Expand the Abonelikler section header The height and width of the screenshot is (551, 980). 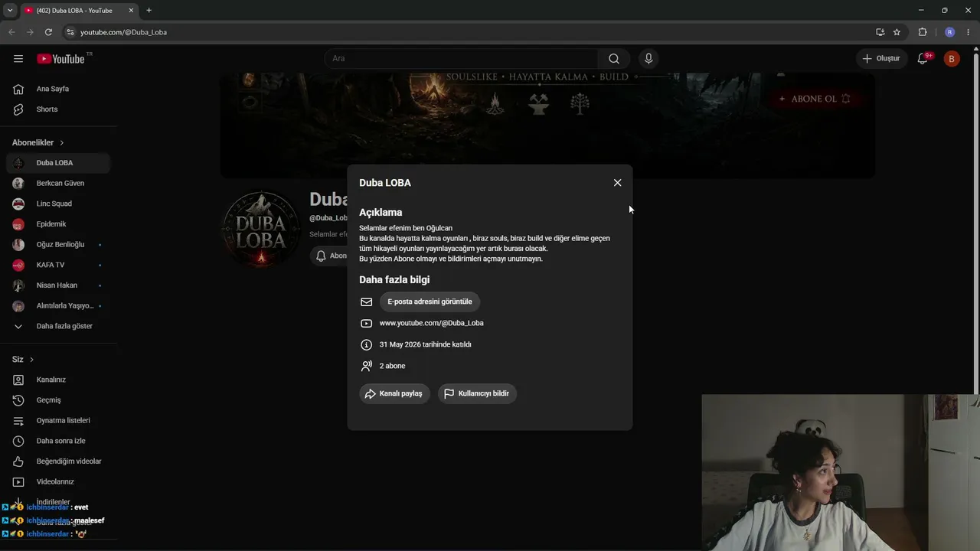click(x=38, y=143)
